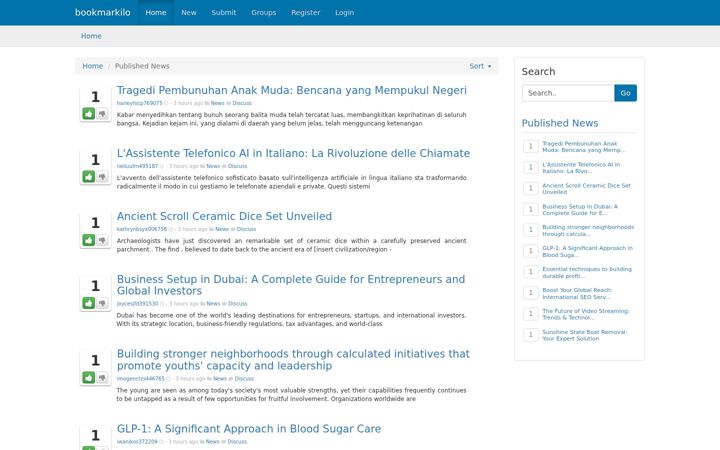Open sidebar link The Future of Video Streaming

585,314
